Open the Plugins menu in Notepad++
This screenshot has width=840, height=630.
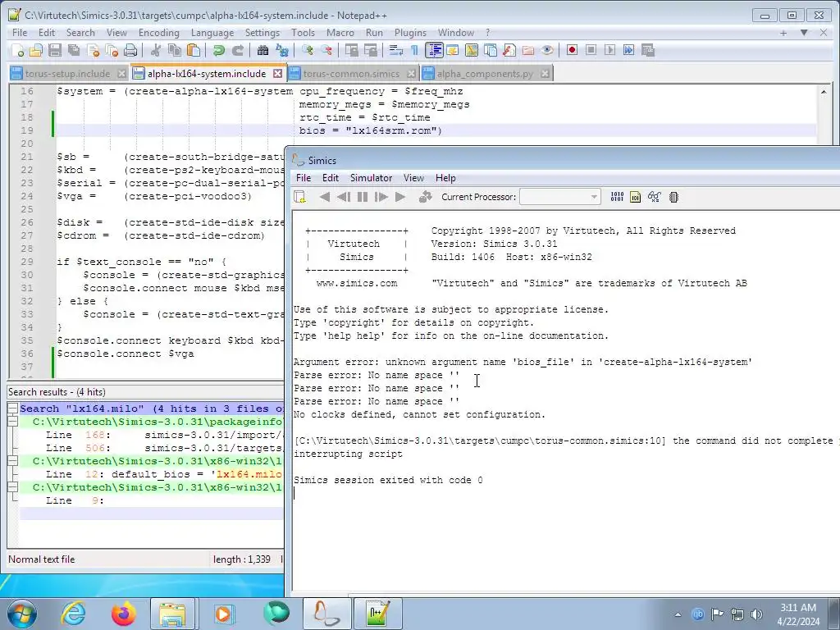[410, 33]
